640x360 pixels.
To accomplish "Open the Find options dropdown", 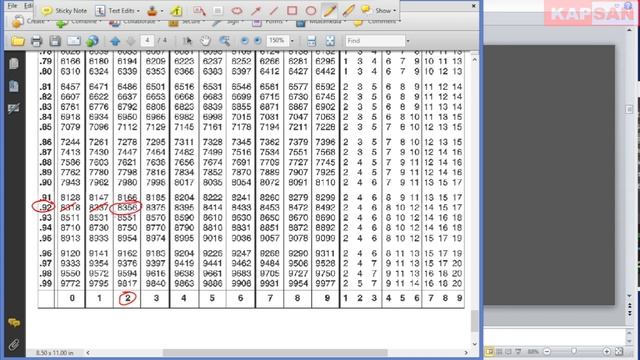I will [407, 41].
